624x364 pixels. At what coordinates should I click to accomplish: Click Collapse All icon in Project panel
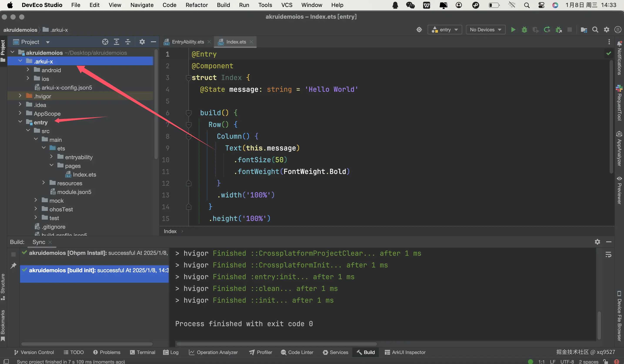(128, 42)
